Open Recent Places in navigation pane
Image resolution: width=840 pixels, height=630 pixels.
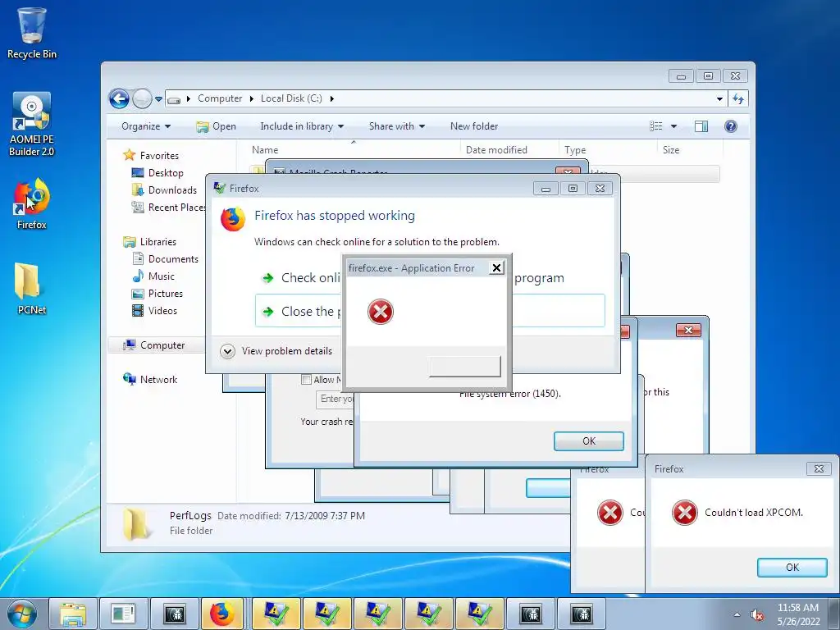click(169, 208)
